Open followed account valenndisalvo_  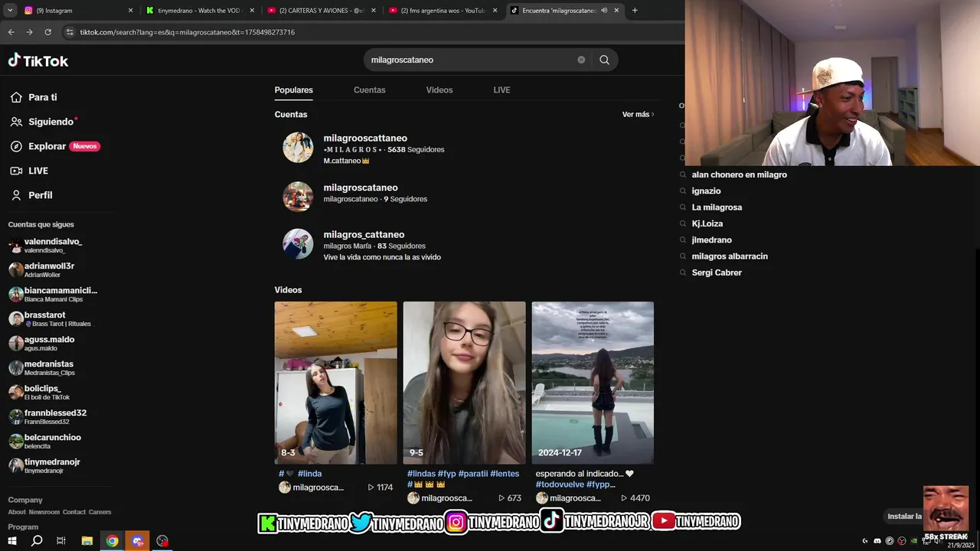[54, 245]
